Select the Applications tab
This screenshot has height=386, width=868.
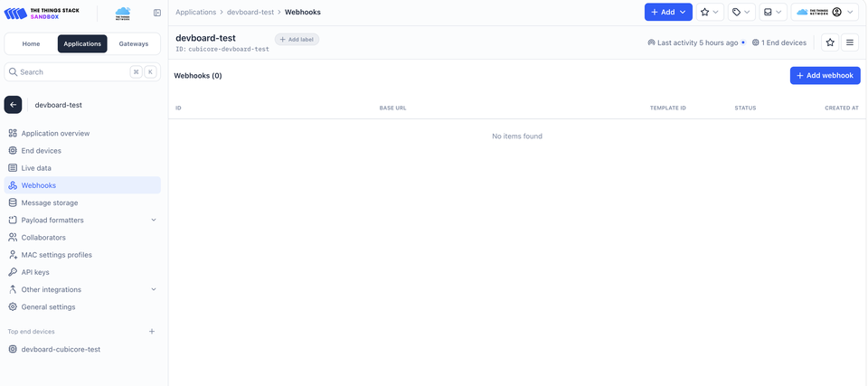[x=82, y=43]
